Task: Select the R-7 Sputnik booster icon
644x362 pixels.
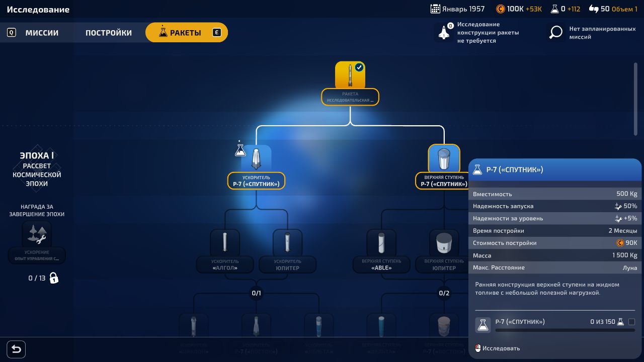Action: click(257, 159)
